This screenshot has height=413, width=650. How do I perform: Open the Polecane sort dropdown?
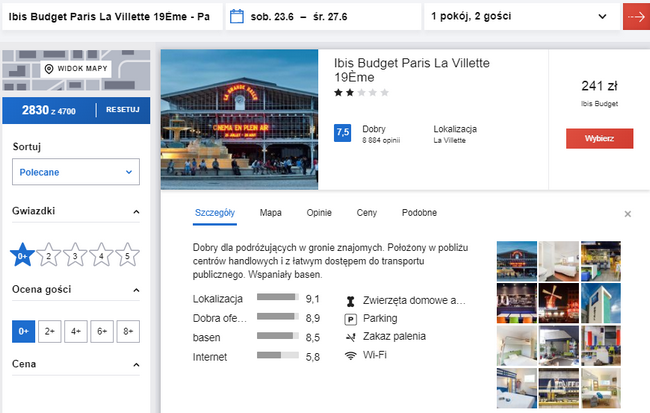[76, 172]
